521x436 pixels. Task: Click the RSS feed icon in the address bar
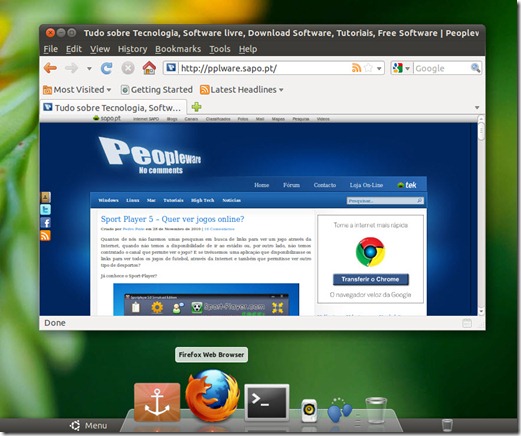[x=356, y=68]
